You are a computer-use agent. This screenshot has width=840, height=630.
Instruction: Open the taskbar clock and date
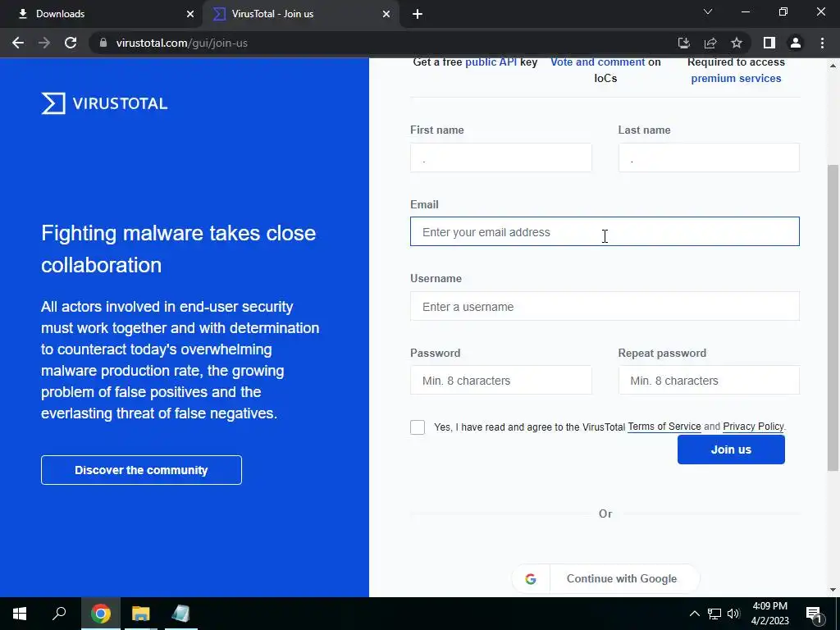(770, 614)
